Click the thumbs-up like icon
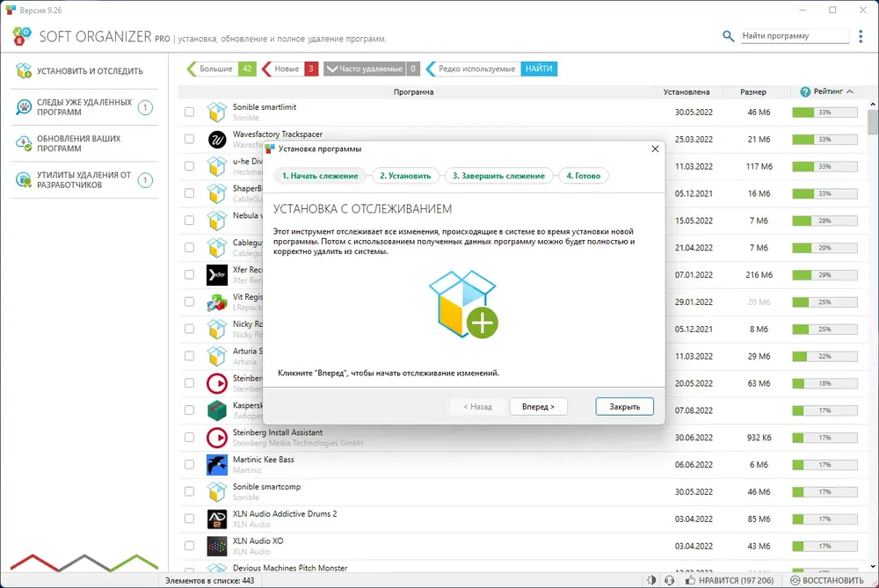 [690, 580]
